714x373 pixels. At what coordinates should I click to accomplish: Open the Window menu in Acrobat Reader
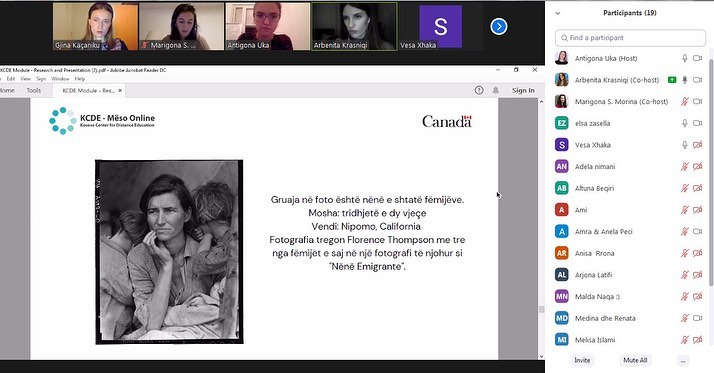tap(60, 79)
